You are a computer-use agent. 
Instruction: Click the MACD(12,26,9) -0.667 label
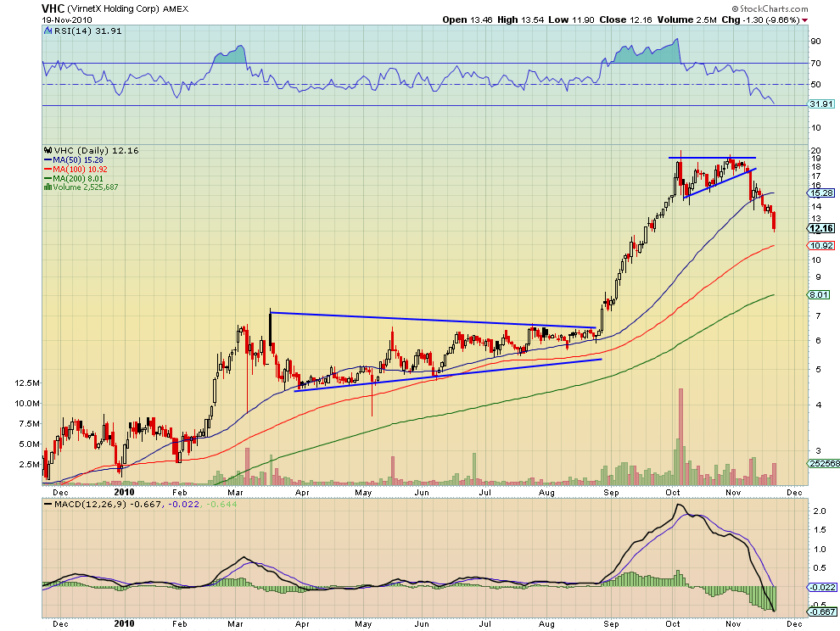pos(107,504)
